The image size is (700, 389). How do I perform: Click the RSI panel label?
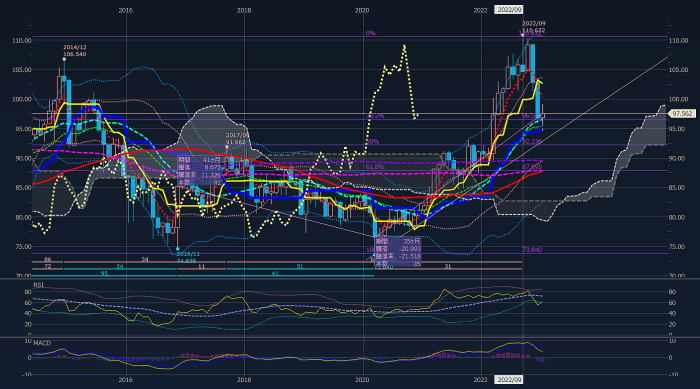pyautogui.click(x=38, y=285)
